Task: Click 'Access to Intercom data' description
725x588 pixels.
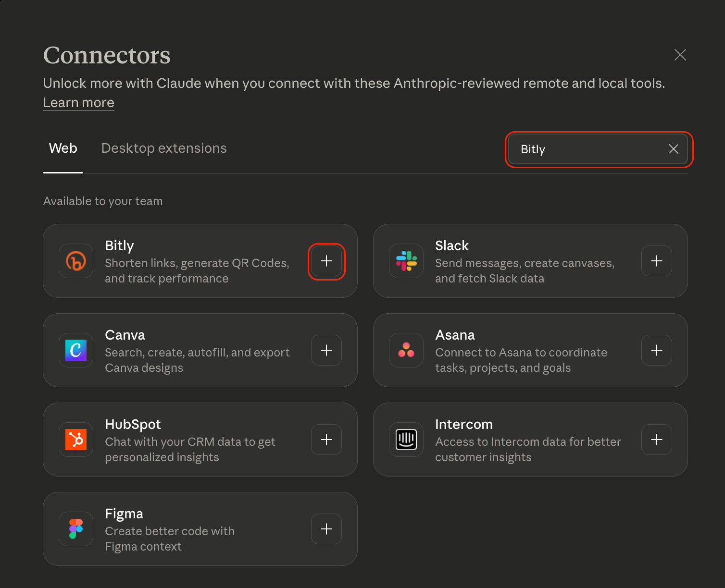Action: (x=528, y=450)
